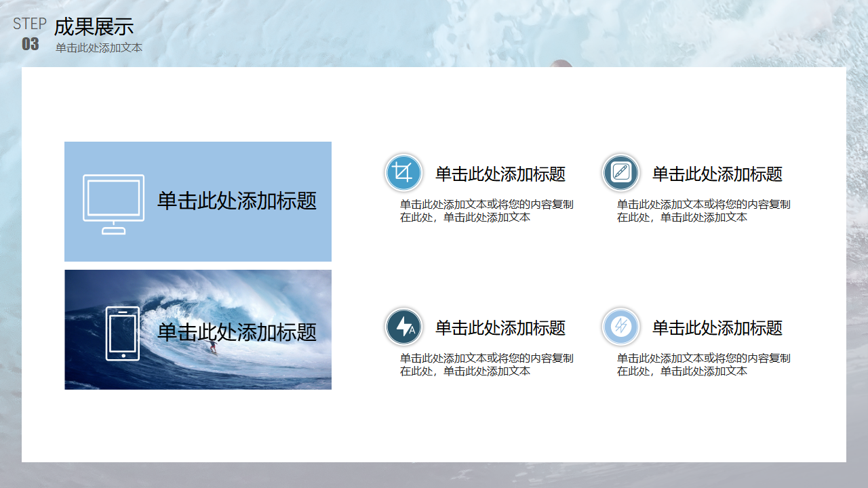The height and width of the screenshot is (488, 868).
Task: Click the STEP label in the header
Action: [30, 24]
